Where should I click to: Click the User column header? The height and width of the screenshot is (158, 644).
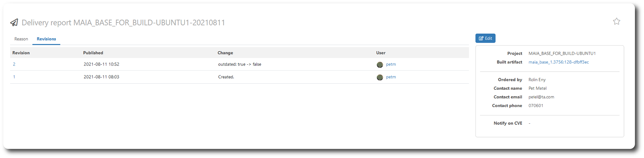[381, 53]
